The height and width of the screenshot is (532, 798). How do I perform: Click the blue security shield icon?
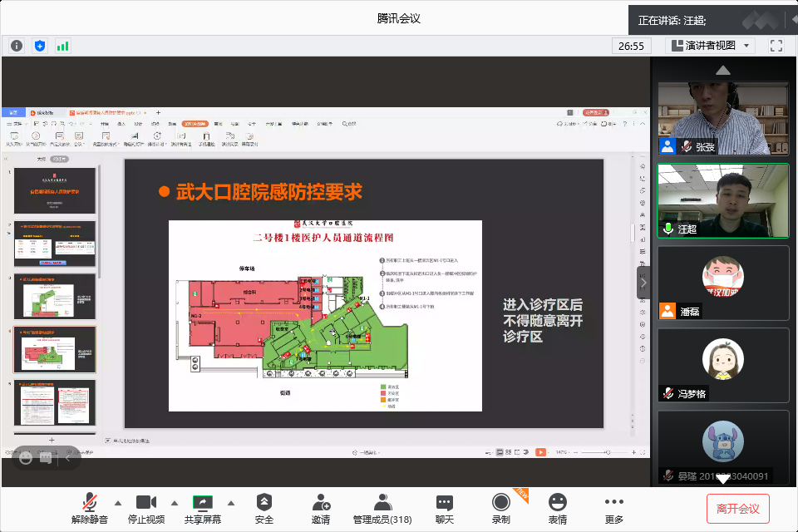[40, 46]
